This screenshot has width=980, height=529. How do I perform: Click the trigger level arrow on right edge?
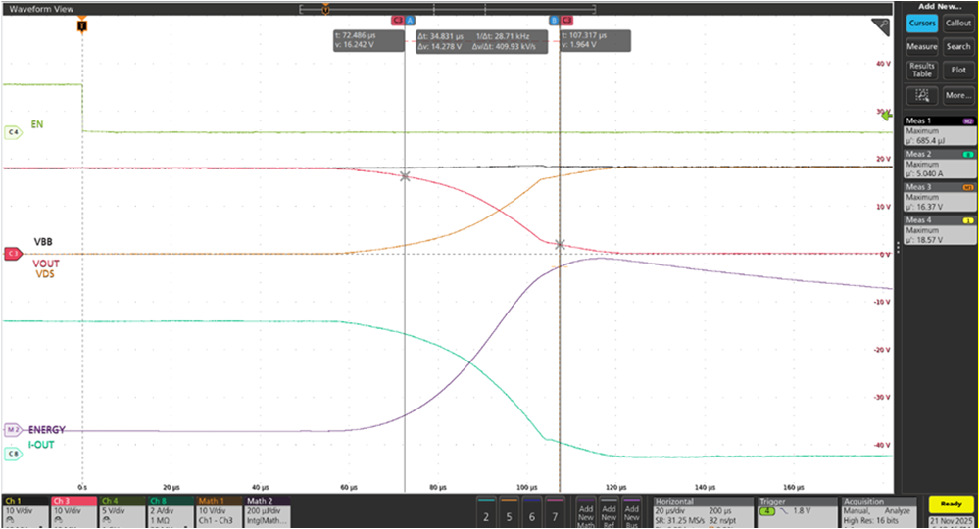tap(887, 115)
